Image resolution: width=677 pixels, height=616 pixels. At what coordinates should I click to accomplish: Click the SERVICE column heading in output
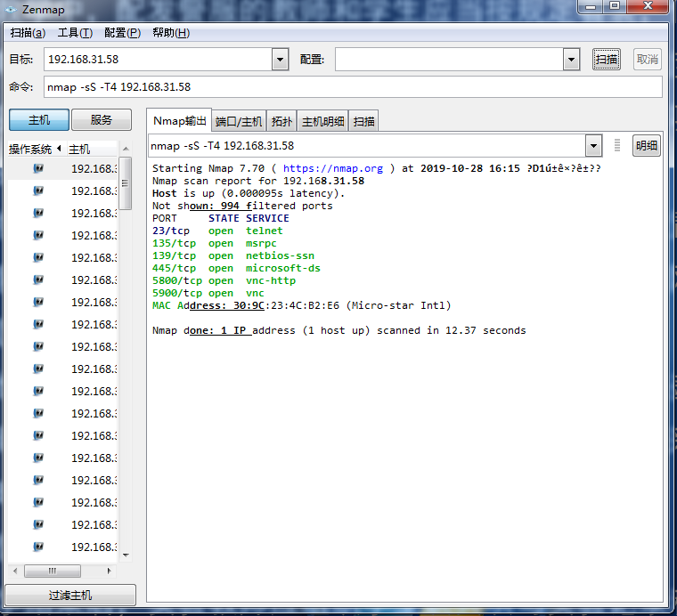tap(267, 218)
